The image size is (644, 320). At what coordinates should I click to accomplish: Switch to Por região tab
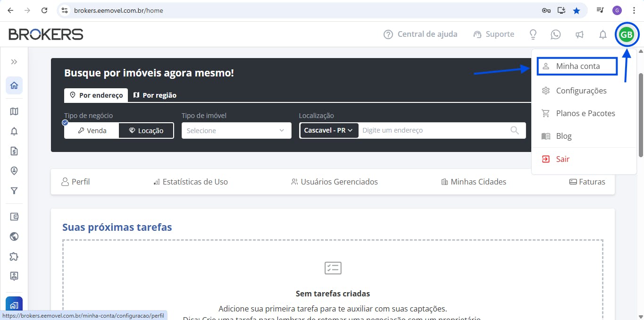pyautogui.click(x=155, y=95)
